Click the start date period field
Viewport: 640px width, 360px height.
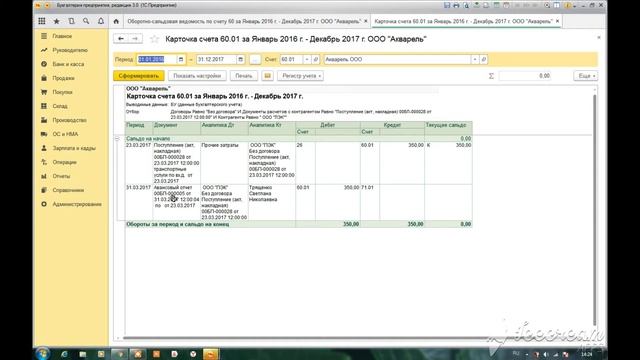click(157, 60)
